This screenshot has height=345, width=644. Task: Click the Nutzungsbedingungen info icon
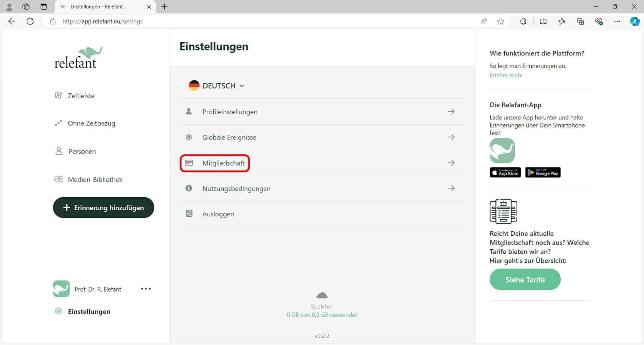[x=189, y=188]
